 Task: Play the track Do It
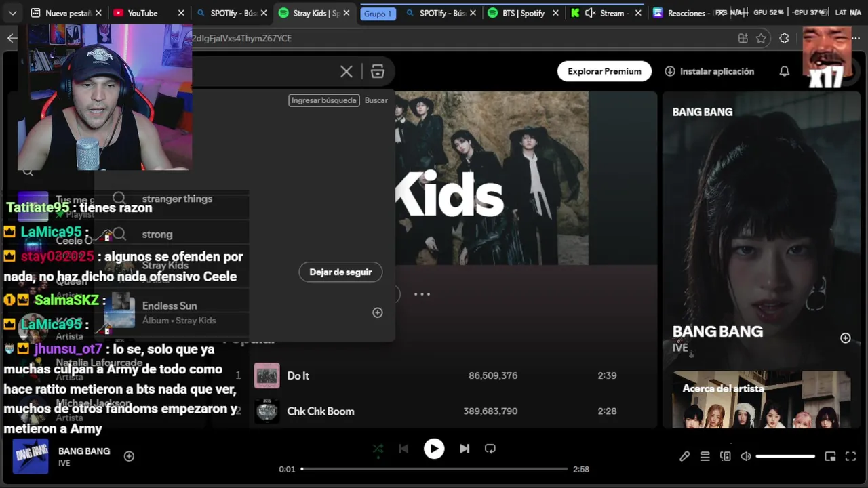pos(298,375)
